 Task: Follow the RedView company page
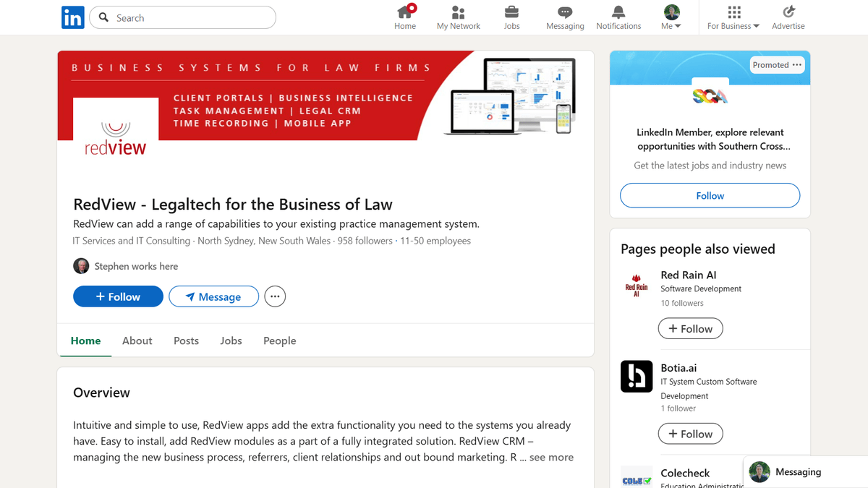[118, 296]
